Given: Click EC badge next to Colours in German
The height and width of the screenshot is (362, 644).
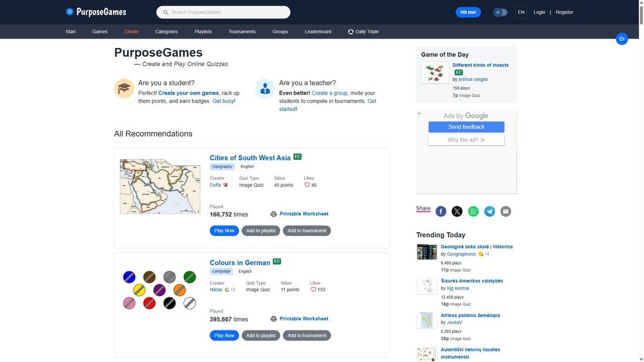Looking at the screenshot, I should (277, 261).
